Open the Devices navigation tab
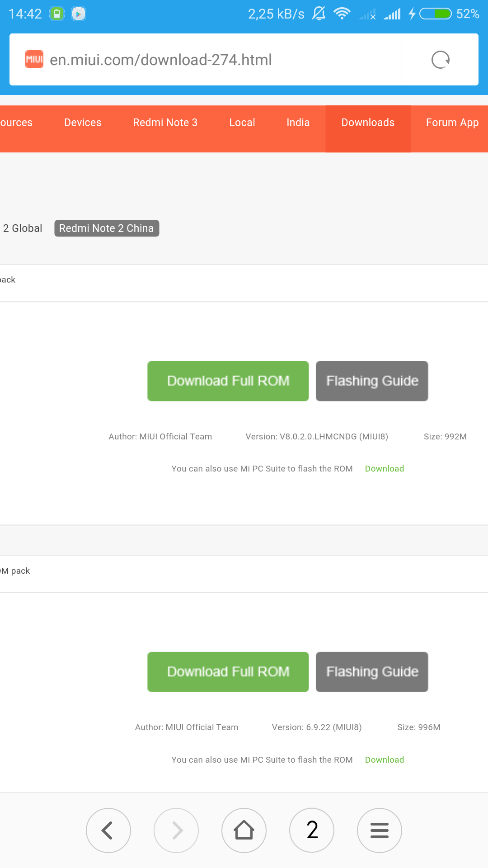Screen dimensions: 488x868 pyautogui.click(x=83, y=123)
